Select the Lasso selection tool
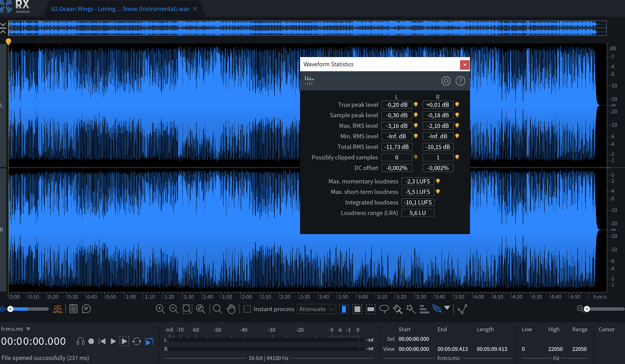The width and height of the screenshot is (625, 364). point(384,309)
